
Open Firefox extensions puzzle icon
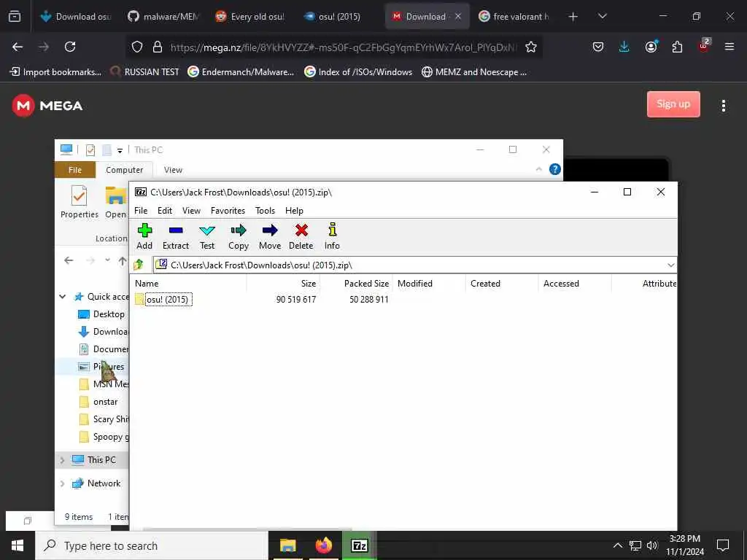pos(677,47)
